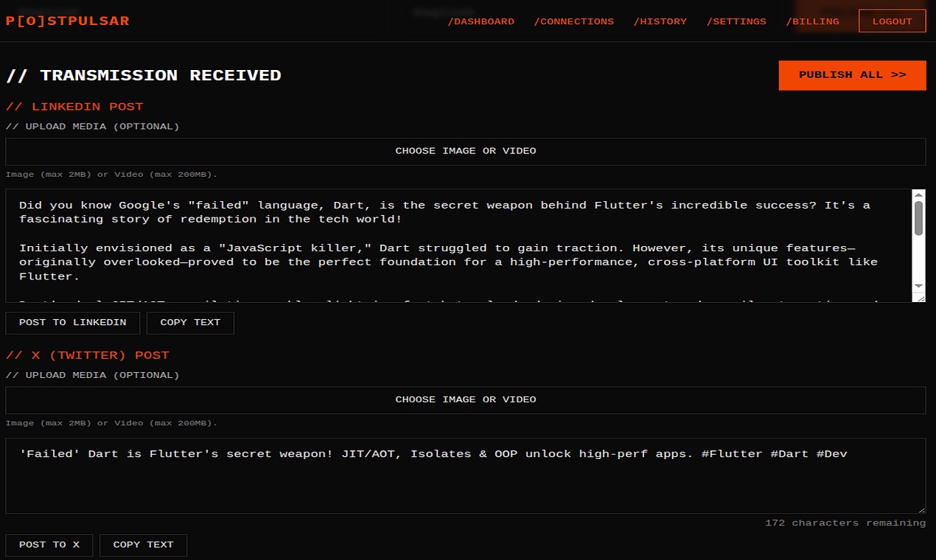936x560 pixels.
Task: Copy text of the X post
Action: [x=143, y=545]
